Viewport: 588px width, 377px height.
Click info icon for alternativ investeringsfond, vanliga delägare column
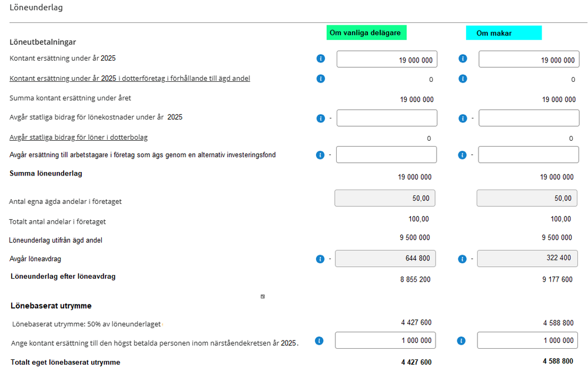321,155
